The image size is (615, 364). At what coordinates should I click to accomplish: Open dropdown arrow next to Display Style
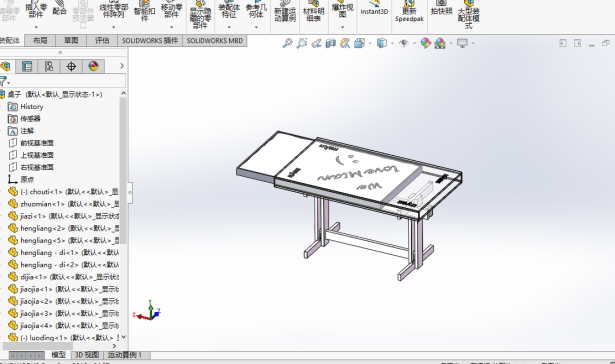[392, 43]
